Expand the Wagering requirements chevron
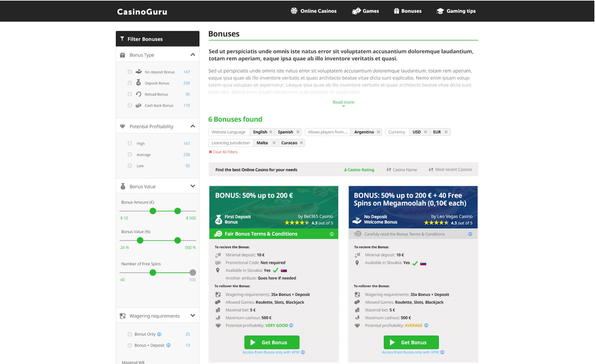 click(193, 316)
